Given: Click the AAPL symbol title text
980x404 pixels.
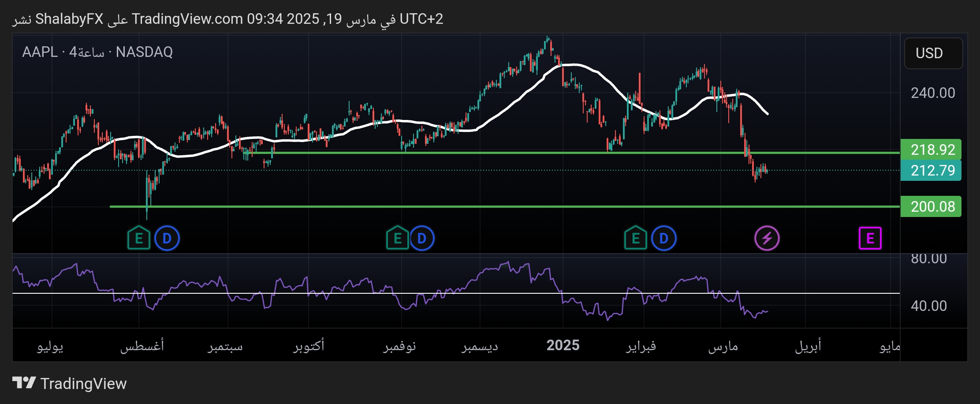Looking at the screenshot, I should [40, 52].
